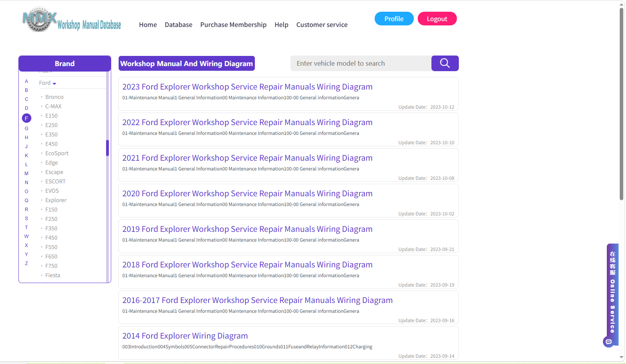The height and width of the screenshot is (364, 626).
Task: Click the Profile button
Action: [x=394, y=19]
